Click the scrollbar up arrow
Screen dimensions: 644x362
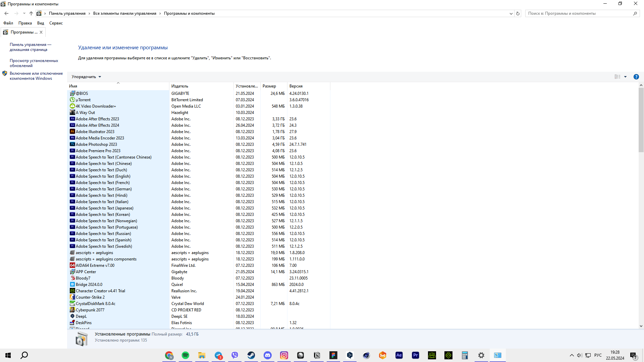point(641,85)
